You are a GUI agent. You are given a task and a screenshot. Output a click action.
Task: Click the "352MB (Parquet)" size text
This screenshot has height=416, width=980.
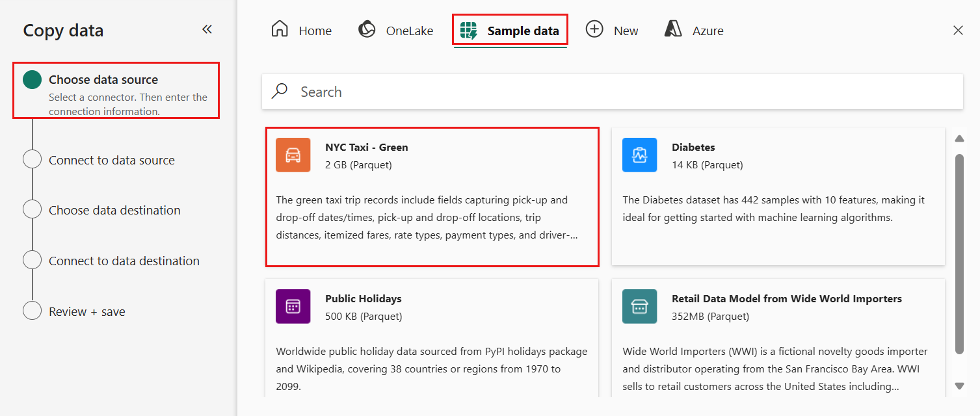click(711, 317)
